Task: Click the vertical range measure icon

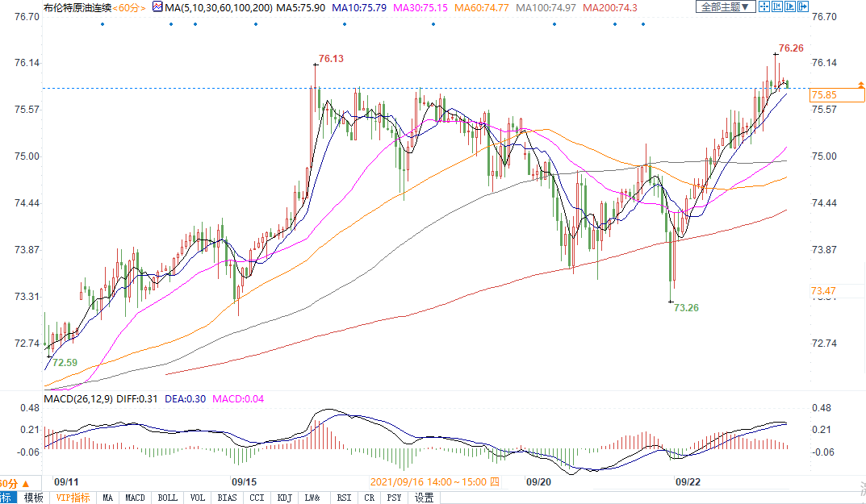Action: tap(776, 7)
